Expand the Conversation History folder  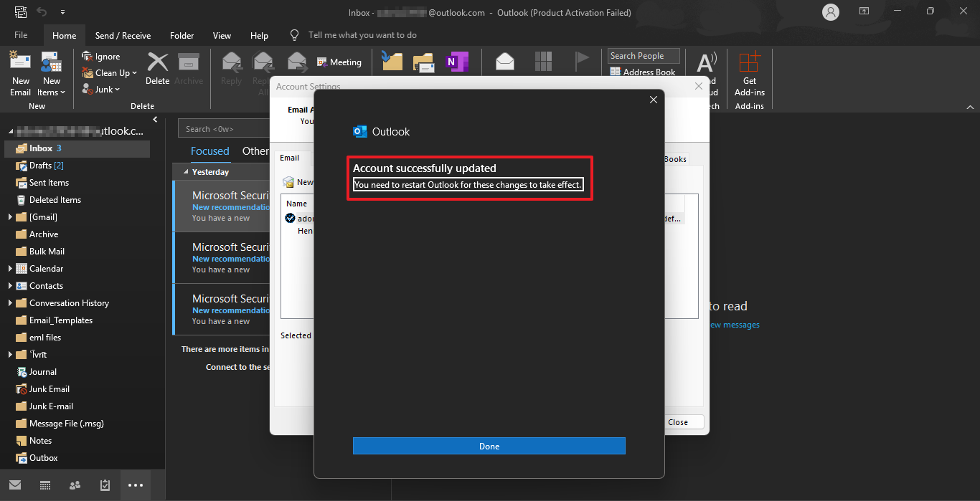(10, 303)
